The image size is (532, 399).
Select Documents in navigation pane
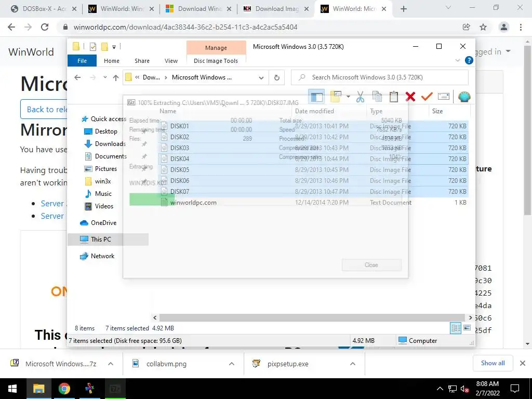click(x=111, y=156)
